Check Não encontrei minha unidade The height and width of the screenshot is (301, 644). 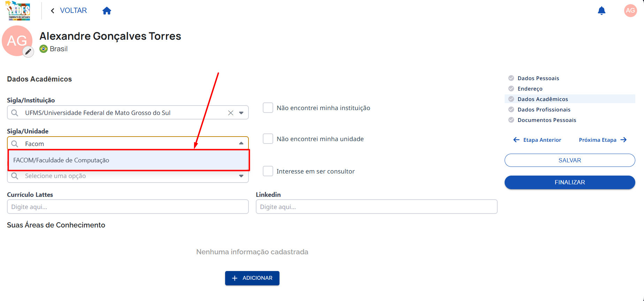tap(268, 139)
